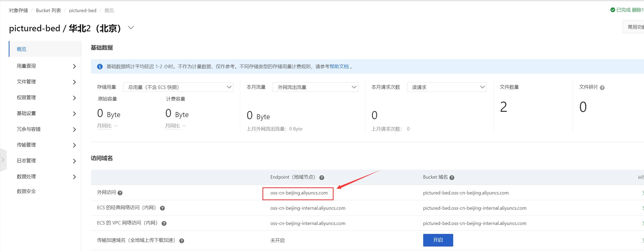Go to 对象存储 breadcrumb
Screen dimensions: 644x251
click(18, 11)
